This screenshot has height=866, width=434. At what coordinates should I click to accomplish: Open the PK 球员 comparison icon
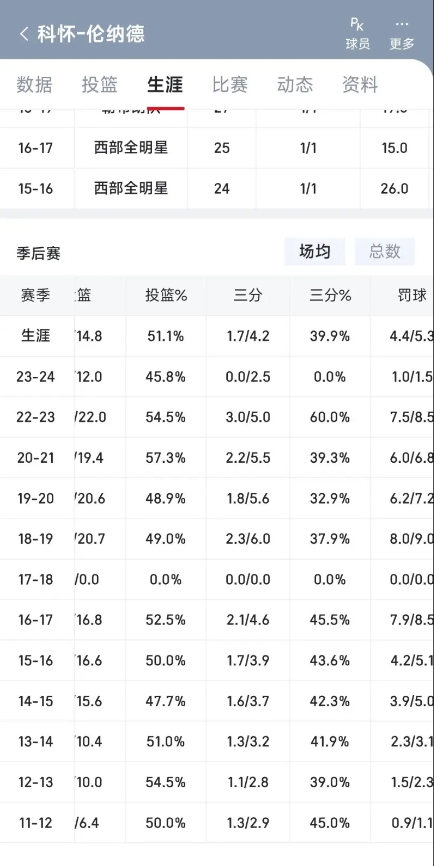tap(357, 34)
